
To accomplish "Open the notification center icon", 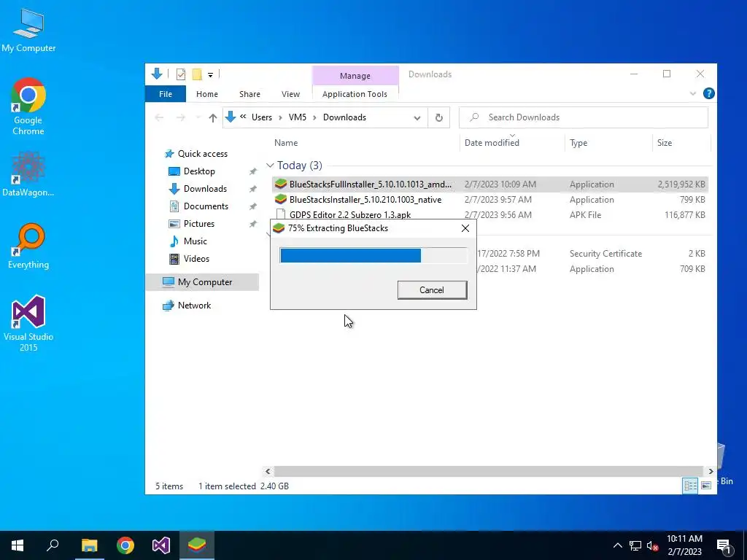I will tap(724, 546).
